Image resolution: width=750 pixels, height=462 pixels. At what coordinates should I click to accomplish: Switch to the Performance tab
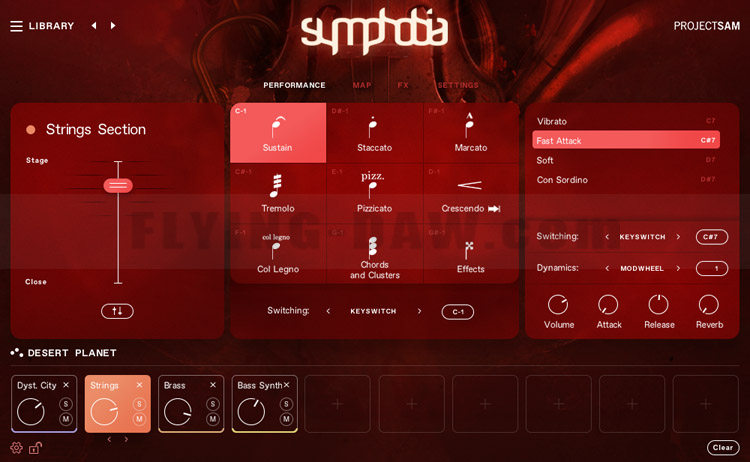point(294,85)
